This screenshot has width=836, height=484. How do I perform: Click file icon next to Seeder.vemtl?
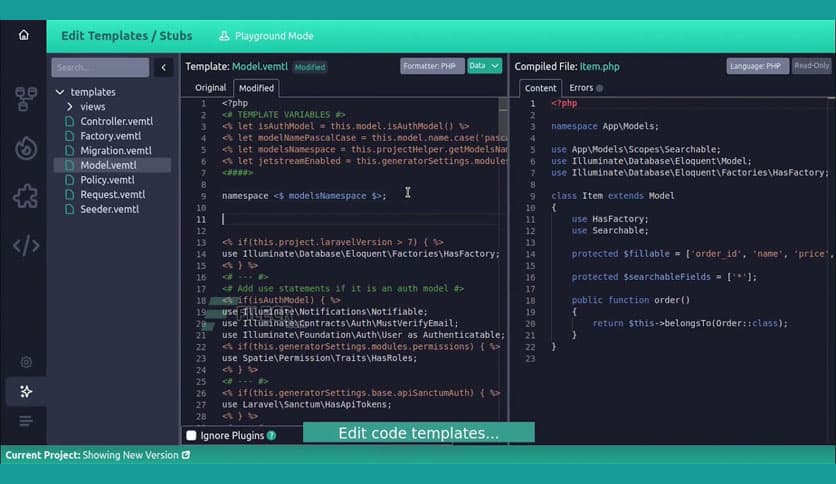[x=69, y=209]
